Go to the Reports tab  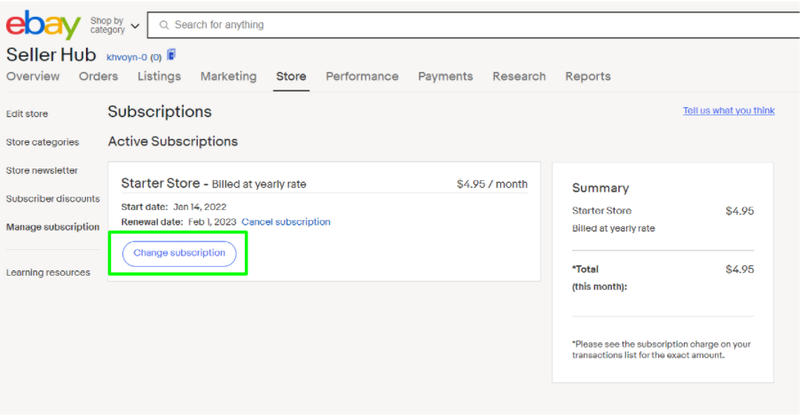[x=588, y=77]
